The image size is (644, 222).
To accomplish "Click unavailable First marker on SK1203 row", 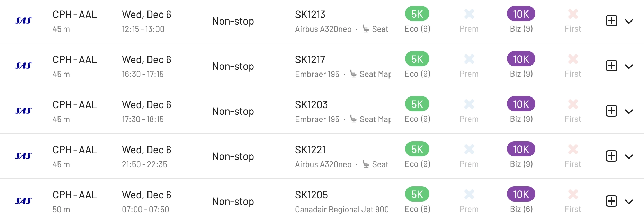I will click(x=573, y=104).
